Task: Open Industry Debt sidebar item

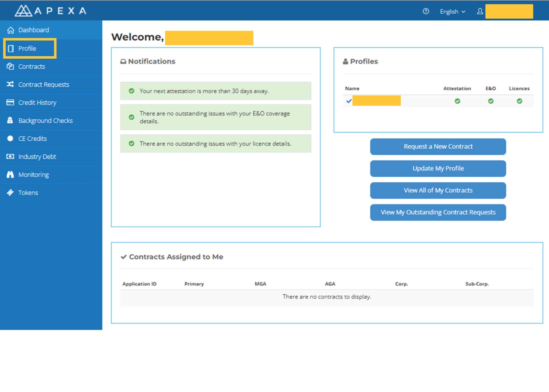Action: tap(37, 157)
